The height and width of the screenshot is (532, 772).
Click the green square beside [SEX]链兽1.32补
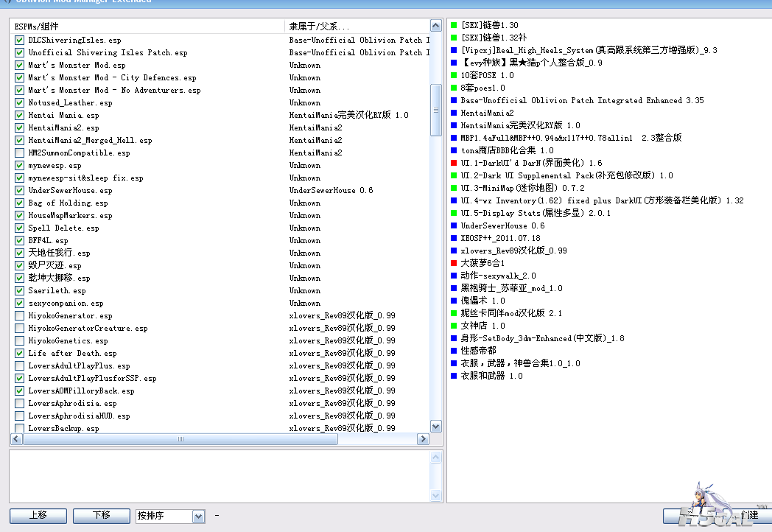pos(454,38)
